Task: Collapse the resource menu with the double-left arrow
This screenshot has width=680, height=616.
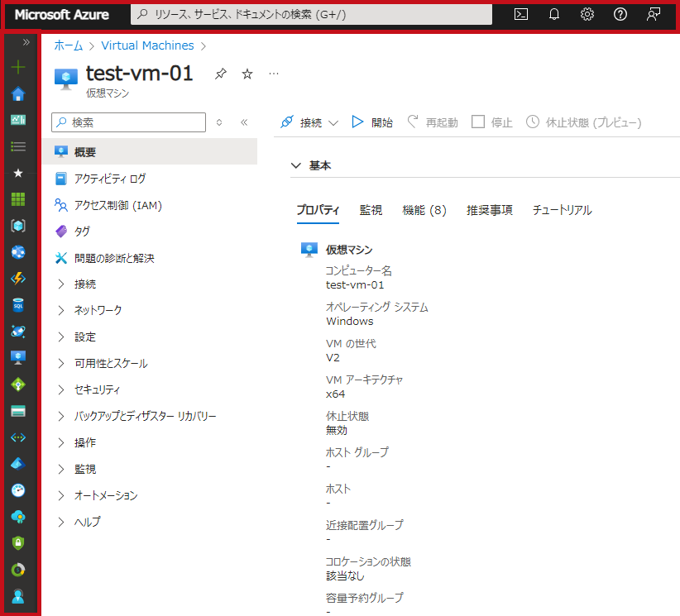Action: click(244, 122)
